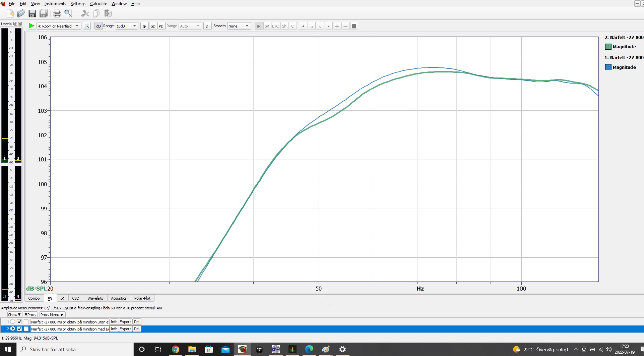Image resolution: width=644 pixels, height=356 pixels.
Task: Select radio button for measurement 2
Action: (x=13, y=329)
